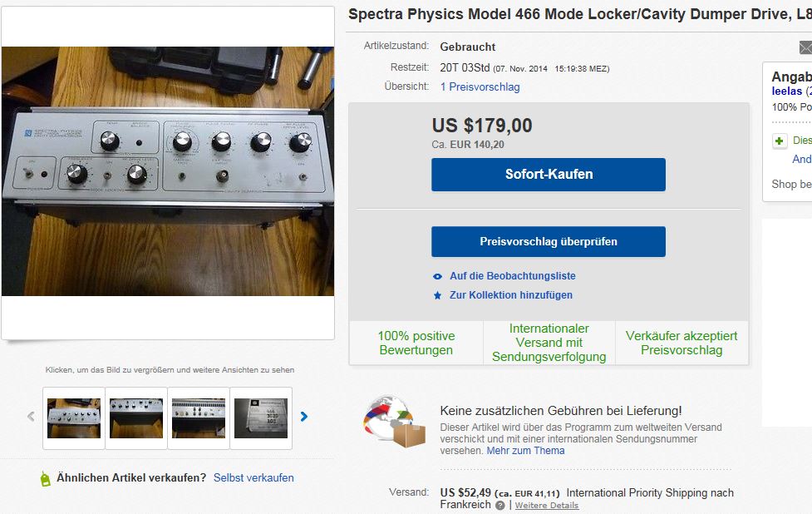Expand Weitere Details for shipping
This screenshot has width=812, height=514.
point(546,506)
